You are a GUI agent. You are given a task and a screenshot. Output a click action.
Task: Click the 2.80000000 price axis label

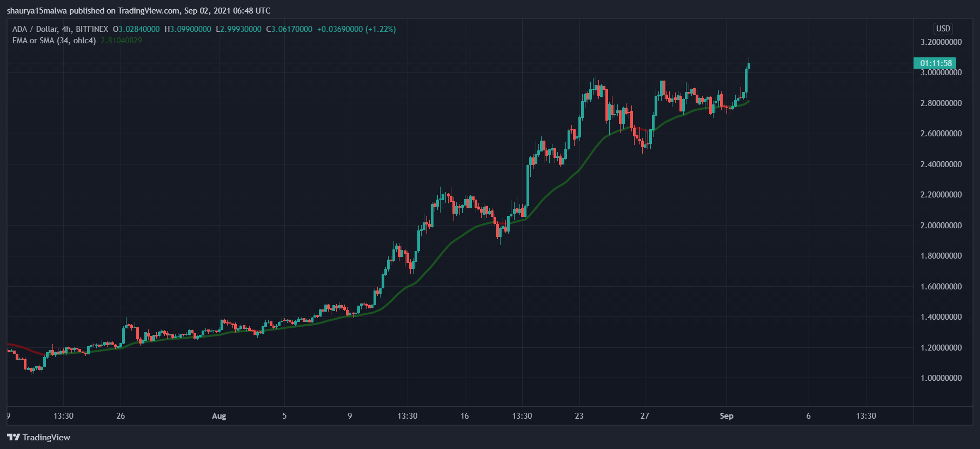pos(941,103)
